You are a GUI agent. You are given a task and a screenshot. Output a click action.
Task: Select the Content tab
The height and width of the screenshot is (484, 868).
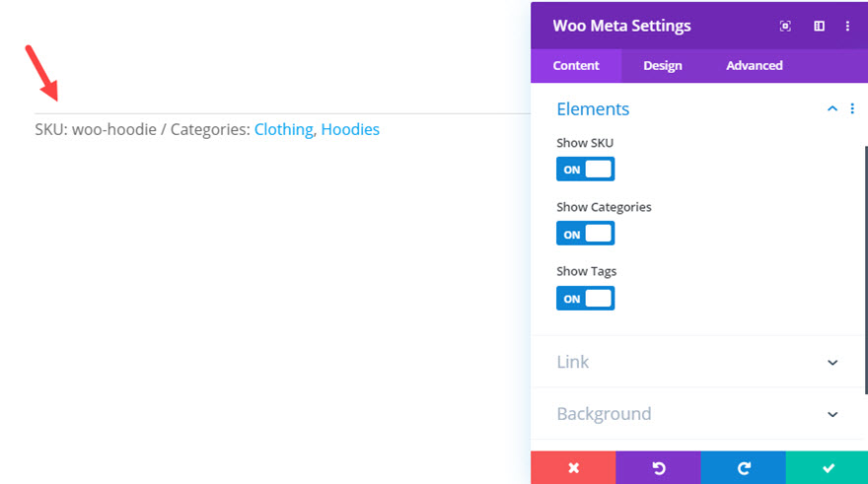click(x=576, y=66)
